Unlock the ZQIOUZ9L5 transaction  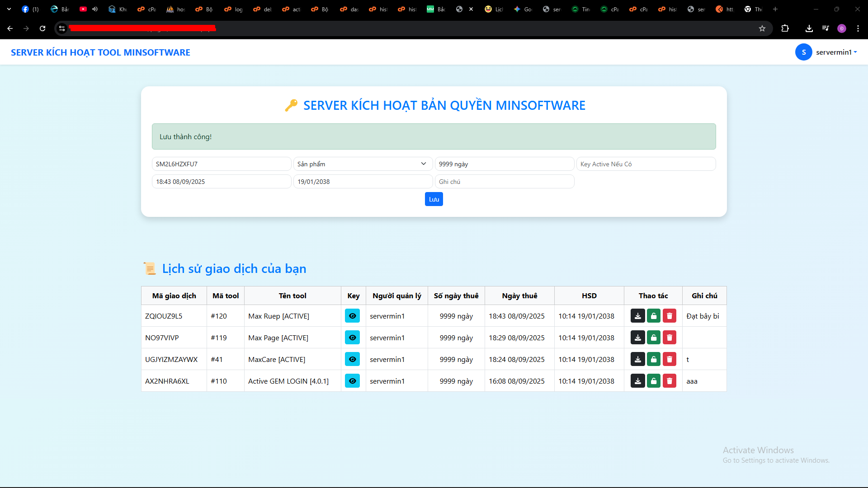click(654, 316)
